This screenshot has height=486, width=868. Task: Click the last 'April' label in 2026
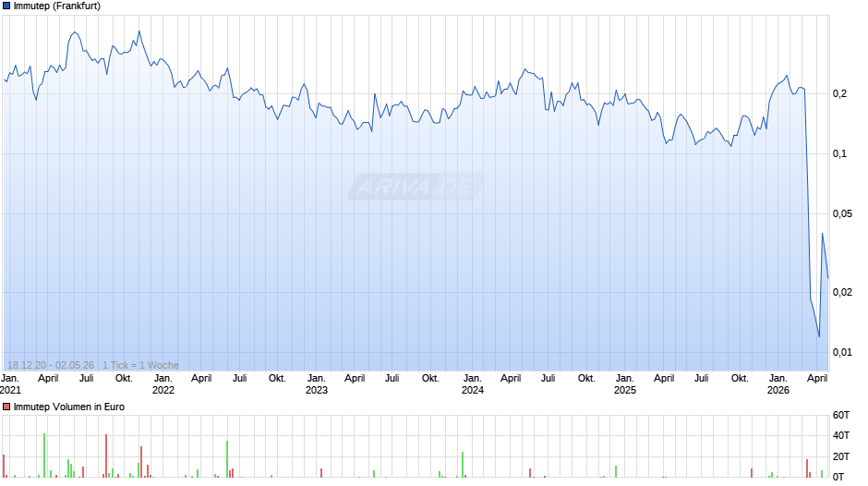pyautogui.click(x=817, y=379)
